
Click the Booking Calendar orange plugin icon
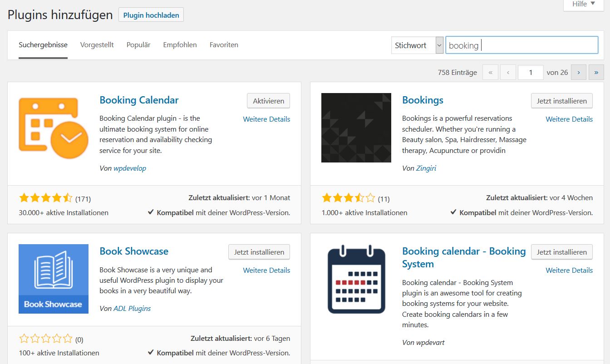point(54,128)
